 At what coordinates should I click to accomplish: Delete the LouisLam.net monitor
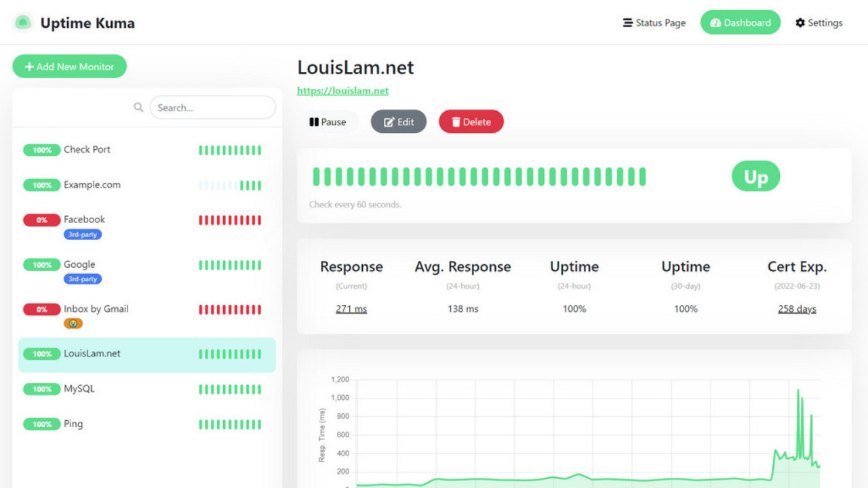pyautogui.click(x=471, y=121)
